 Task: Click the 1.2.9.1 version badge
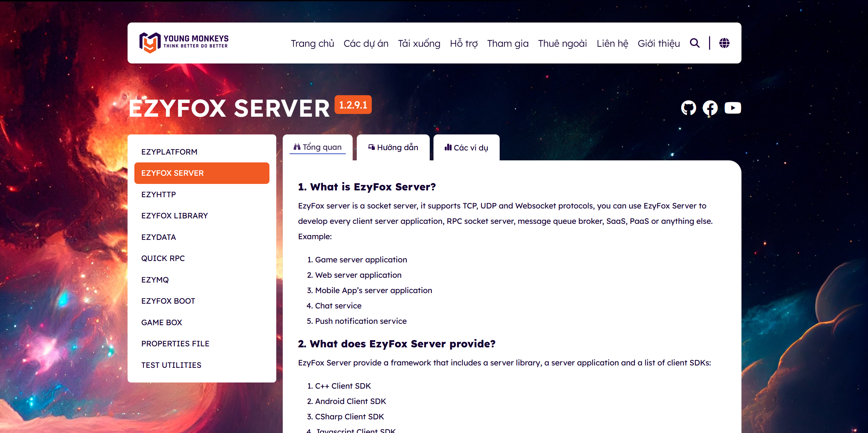353,105
